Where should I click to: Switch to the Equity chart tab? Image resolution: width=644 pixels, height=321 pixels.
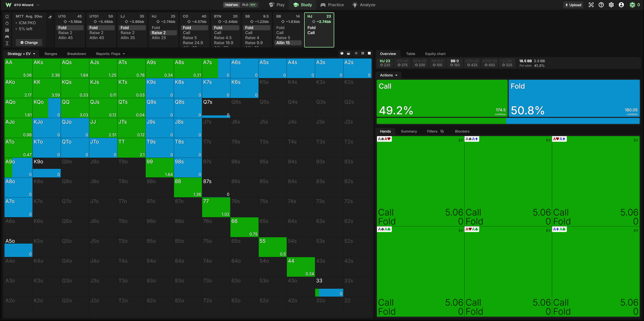point(435,54)
